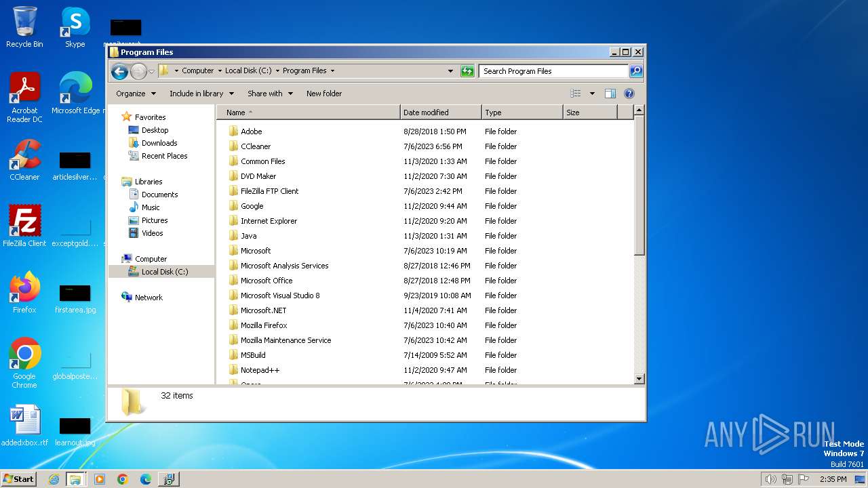
Task: Click the Back navigation arrow button
Action: coord(119,71)
